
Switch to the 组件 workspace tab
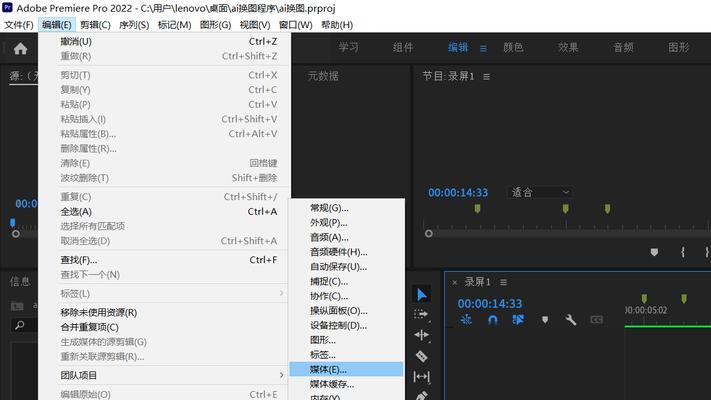point(403,48)
